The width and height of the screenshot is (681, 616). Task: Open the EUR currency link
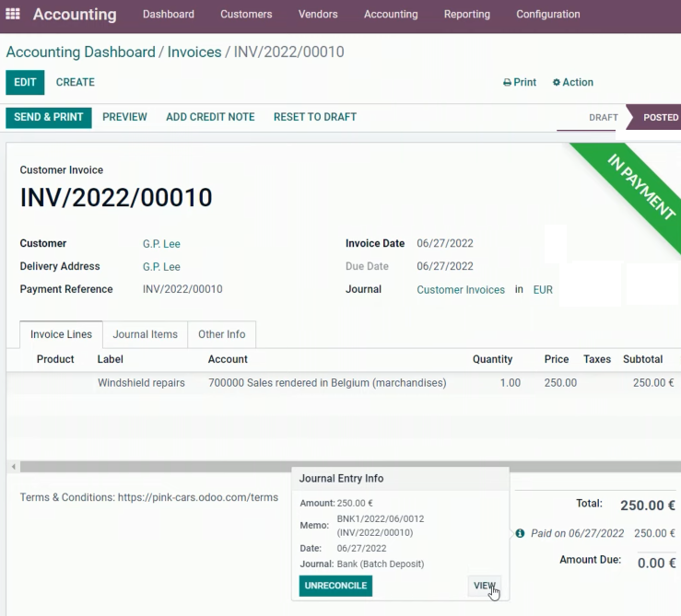(x=543, y=289)
